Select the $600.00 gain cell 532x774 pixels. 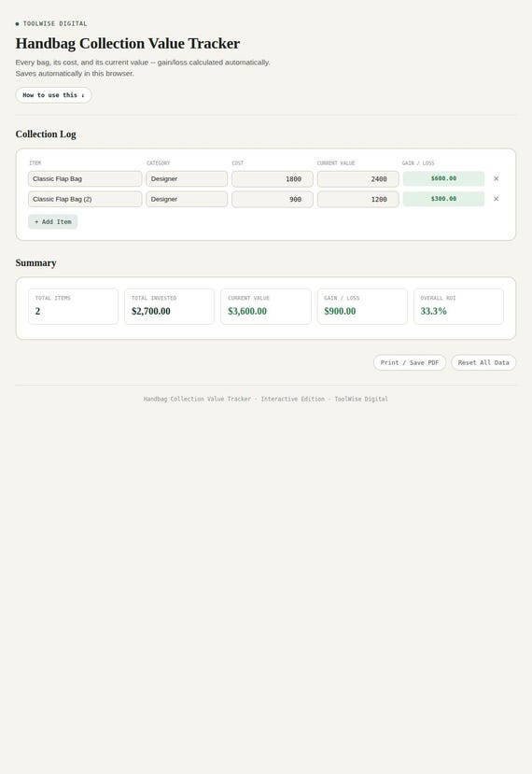tap(443, 178)
